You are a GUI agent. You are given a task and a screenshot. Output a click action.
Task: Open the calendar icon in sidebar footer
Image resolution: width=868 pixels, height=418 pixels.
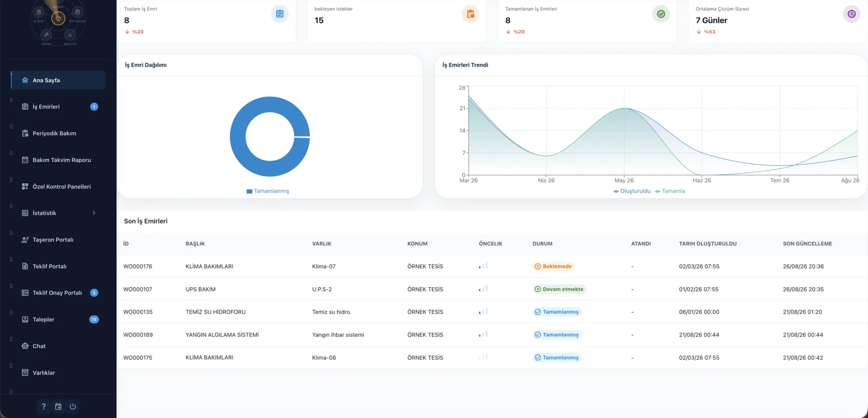[x=58, y=406]
